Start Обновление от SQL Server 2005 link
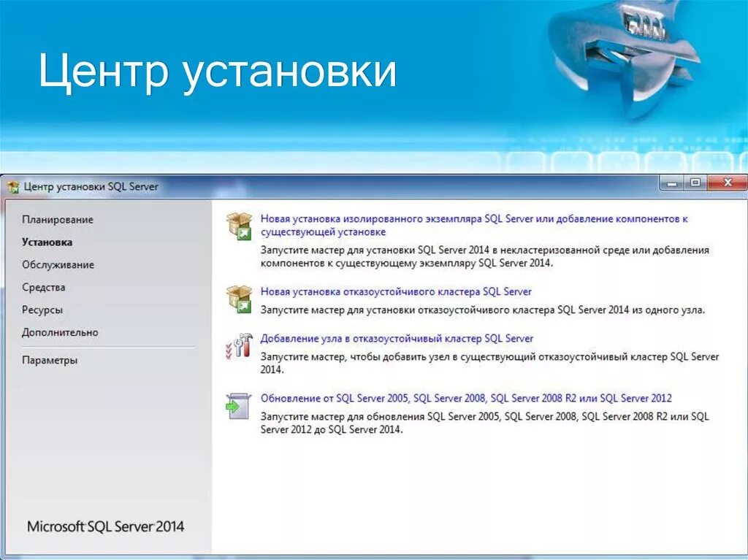 466,399
